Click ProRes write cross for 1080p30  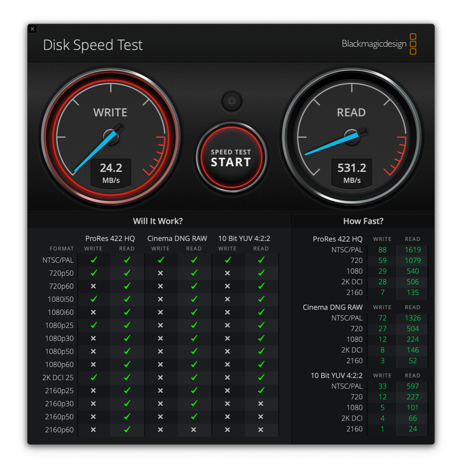click(x=93, y=338)
